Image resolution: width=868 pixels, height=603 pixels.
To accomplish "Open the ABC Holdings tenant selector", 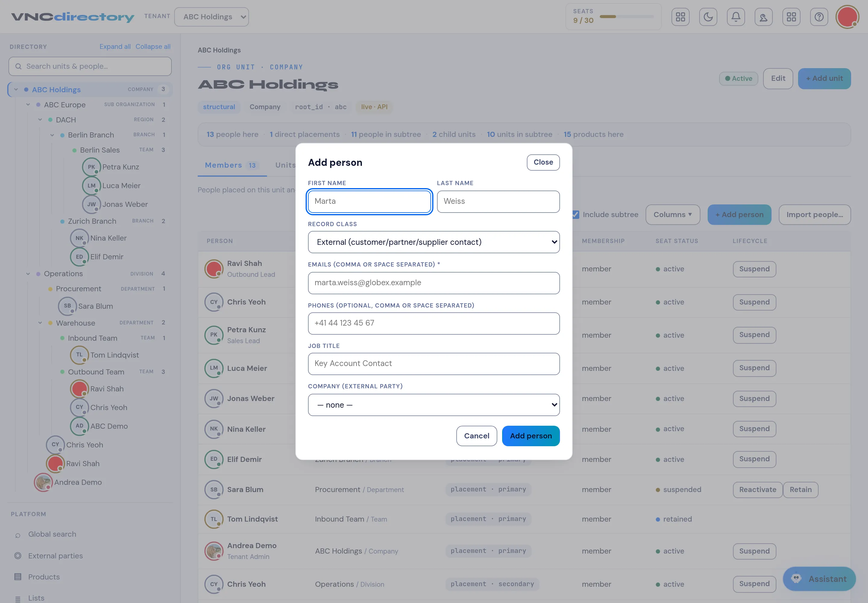I will tap(212, 17).
